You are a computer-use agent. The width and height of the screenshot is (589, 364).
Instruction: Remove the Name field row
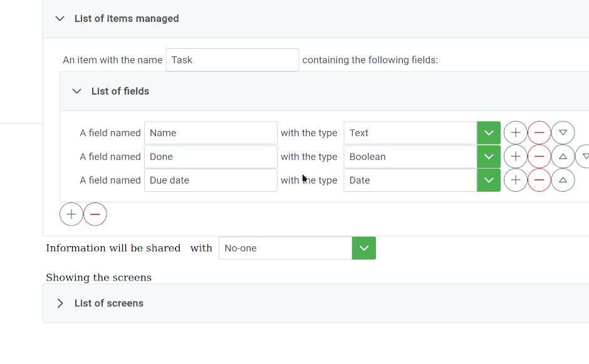tap(539, 133)
